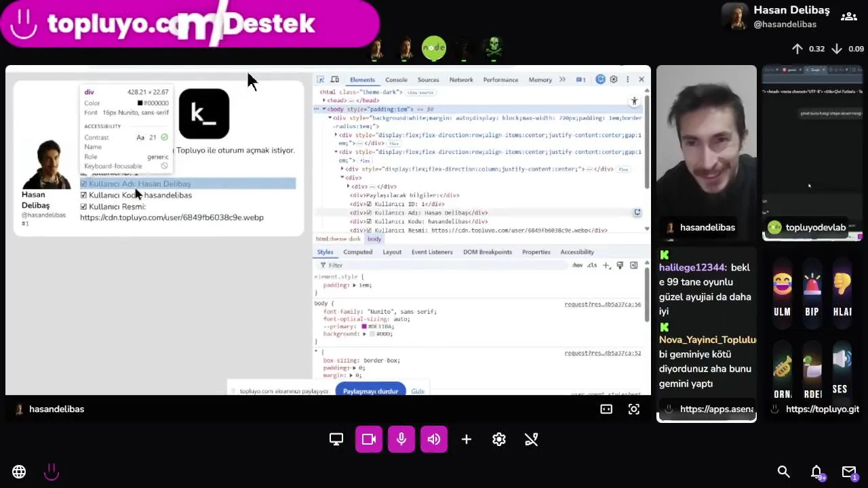Screen dimensions: 868x488
Task: Click the theater mode rectangle icon below shared screen
Action: point(606,409)
